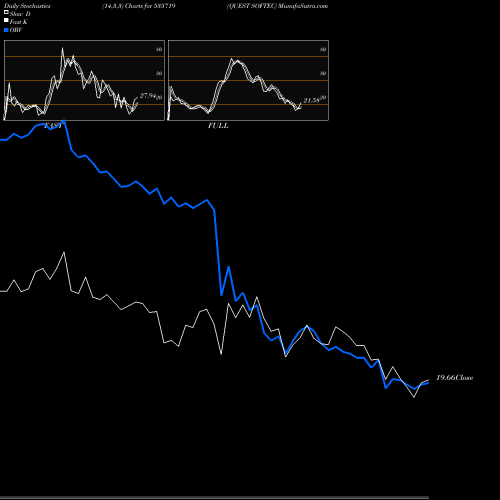Click the blue OBV legend swatch
The height and width of the screenshot is (500, 500).
pyautogui.click(x=6, y=30)
